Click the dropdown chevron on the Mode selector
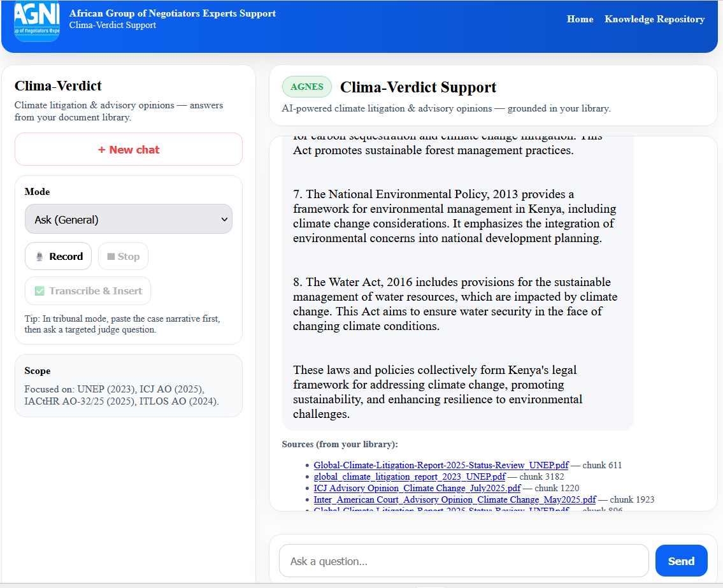 pos(225,219)
